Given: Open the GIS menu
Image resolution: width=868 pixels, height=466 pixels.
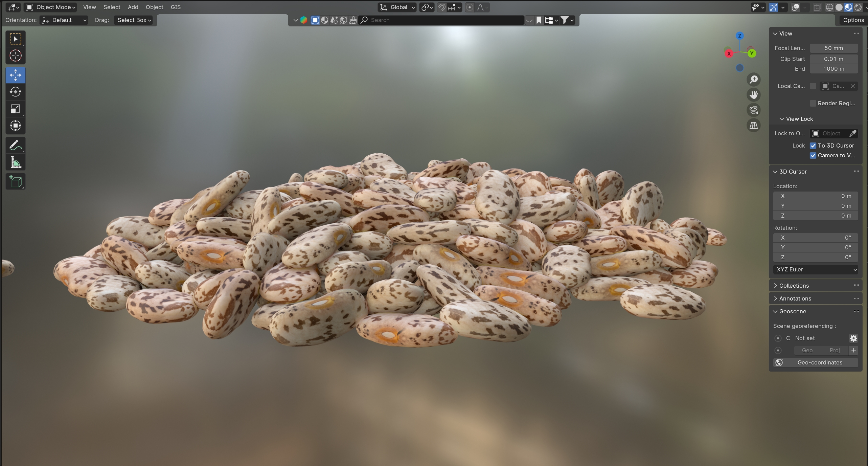Looking at the screenshot, I should pos(176,7).
